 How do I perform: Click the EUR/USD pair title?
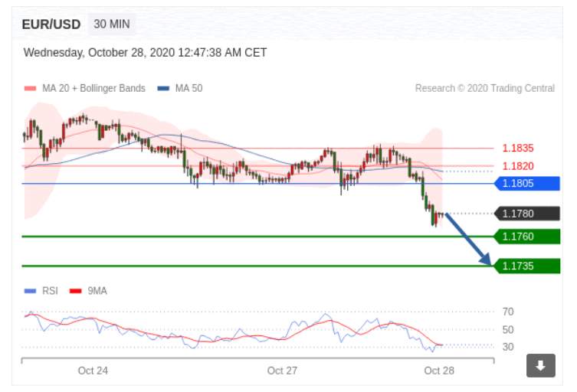(x=51, y=24)
